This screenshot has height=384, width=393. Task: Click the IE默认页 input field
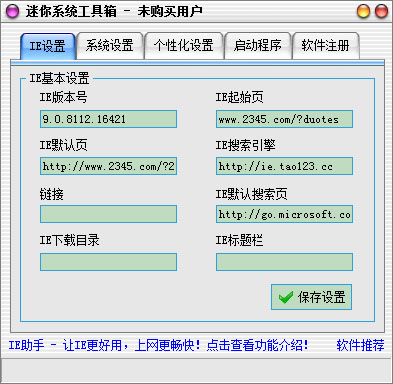108,166
